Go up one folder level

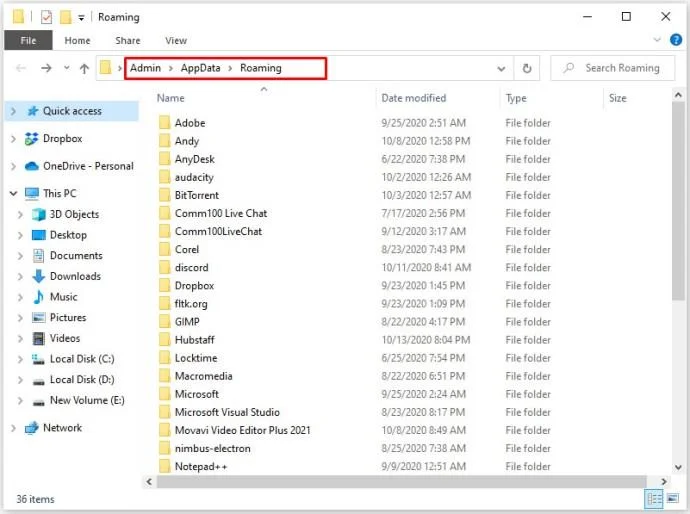tap(84, 68)
